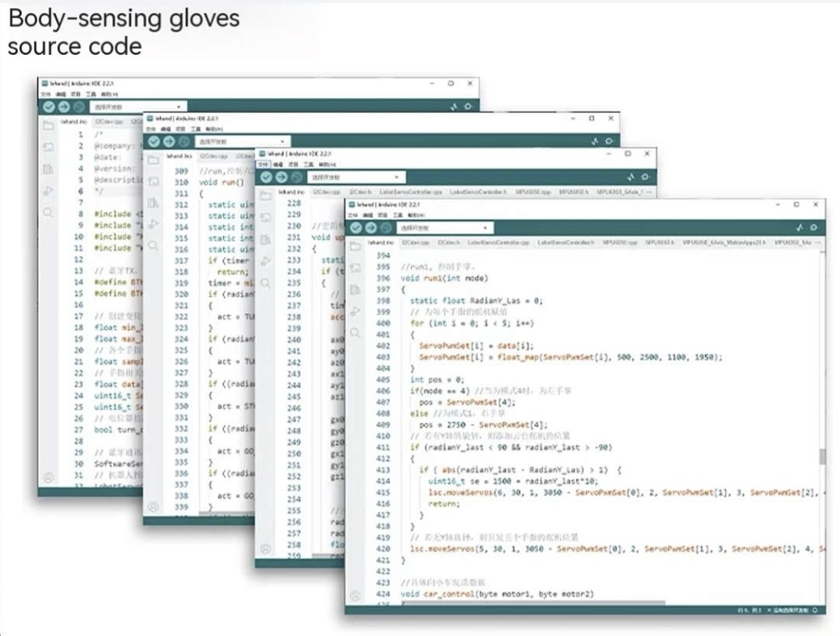Click Upload button in second Arduino window
Image resolution: width=840 pixels, height=636 pixels.
168,141
